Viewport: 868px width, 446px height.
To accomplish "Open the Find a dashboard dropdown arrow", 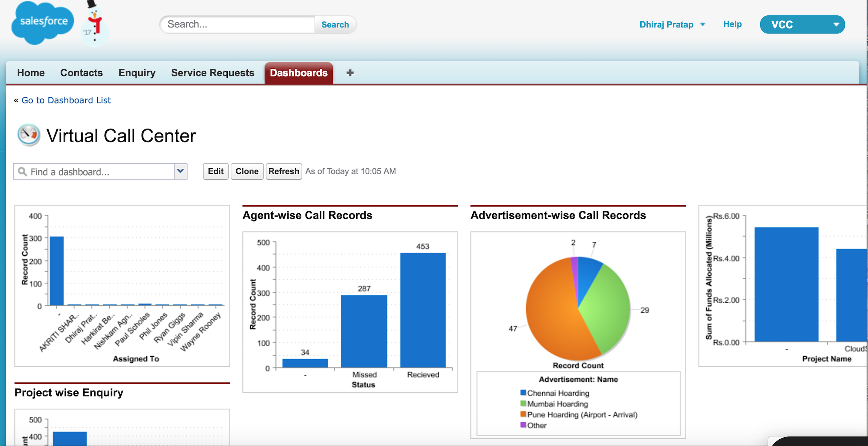I will click(181, 171).
